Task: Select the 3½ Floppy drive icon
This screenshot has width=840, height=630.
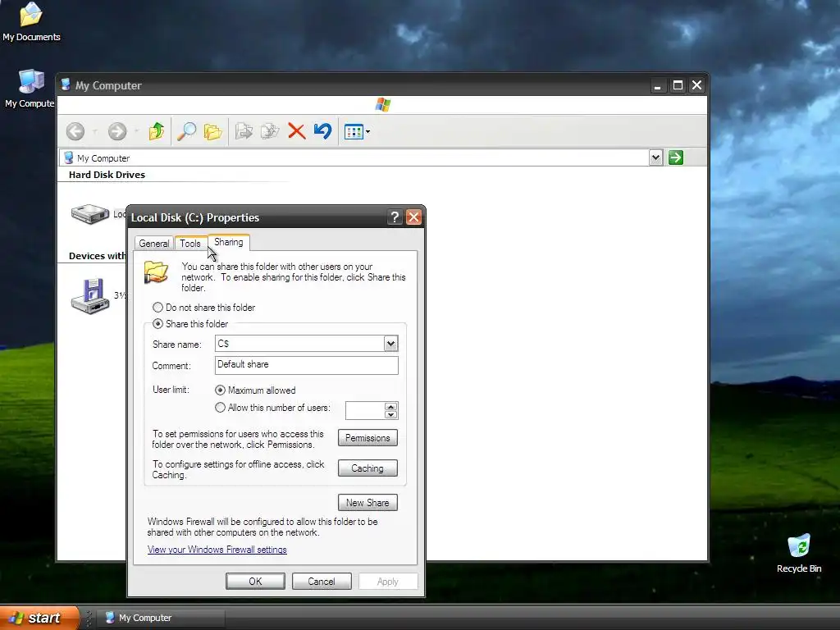Action: point(90,295)
